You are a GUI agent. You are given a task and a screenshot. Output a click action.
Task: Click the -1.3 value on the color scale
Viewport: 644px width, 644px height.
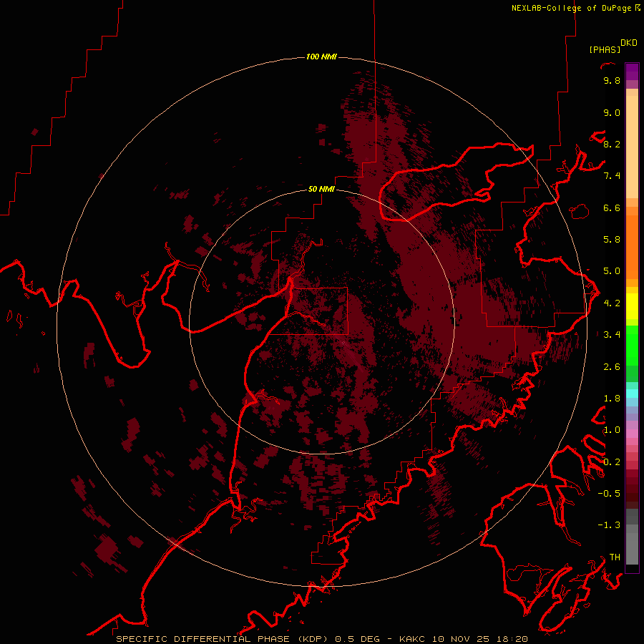[x=609, y=525]
